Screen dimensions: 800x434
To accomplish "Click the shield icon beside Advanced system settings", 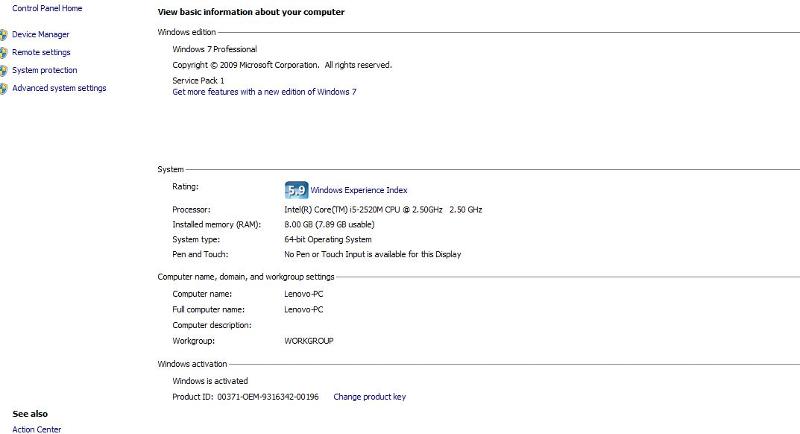I will click(4, 88).
